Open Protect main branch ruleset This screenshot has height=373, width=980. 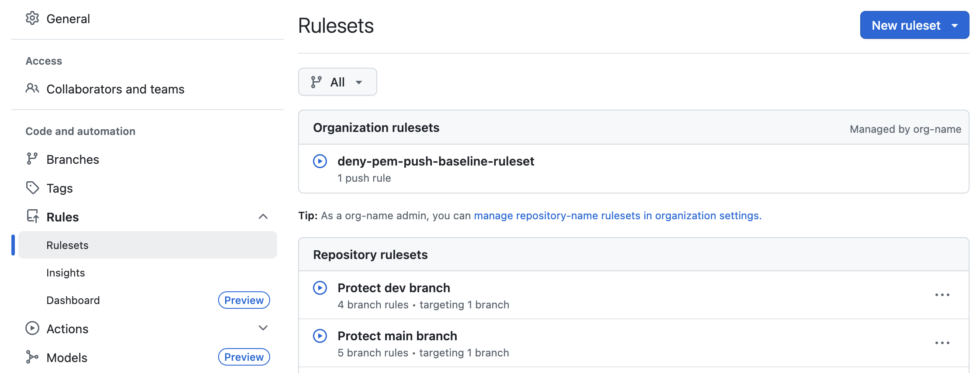397,336
